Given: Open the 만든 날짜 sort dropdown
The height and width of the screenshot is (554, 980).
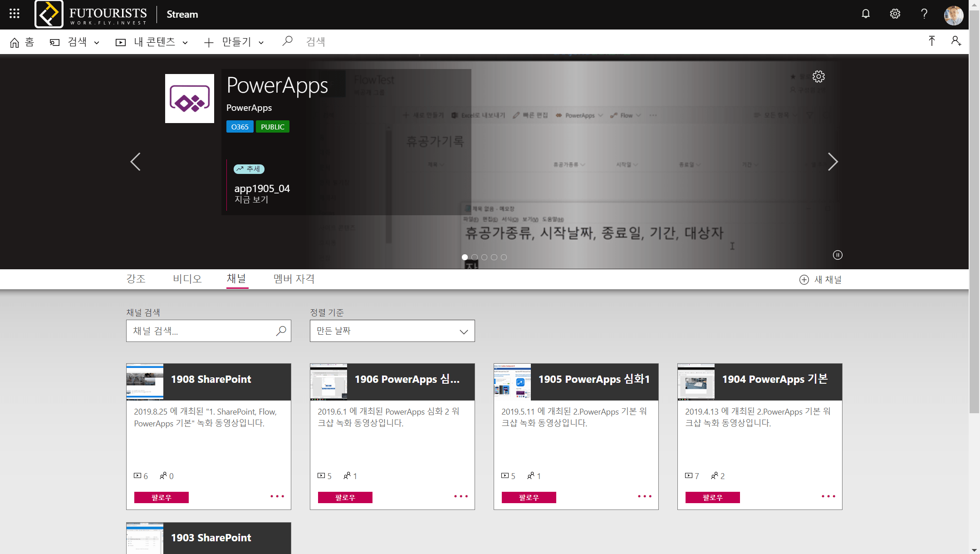Looking at the screenshot, I should (x=392, y=331).
